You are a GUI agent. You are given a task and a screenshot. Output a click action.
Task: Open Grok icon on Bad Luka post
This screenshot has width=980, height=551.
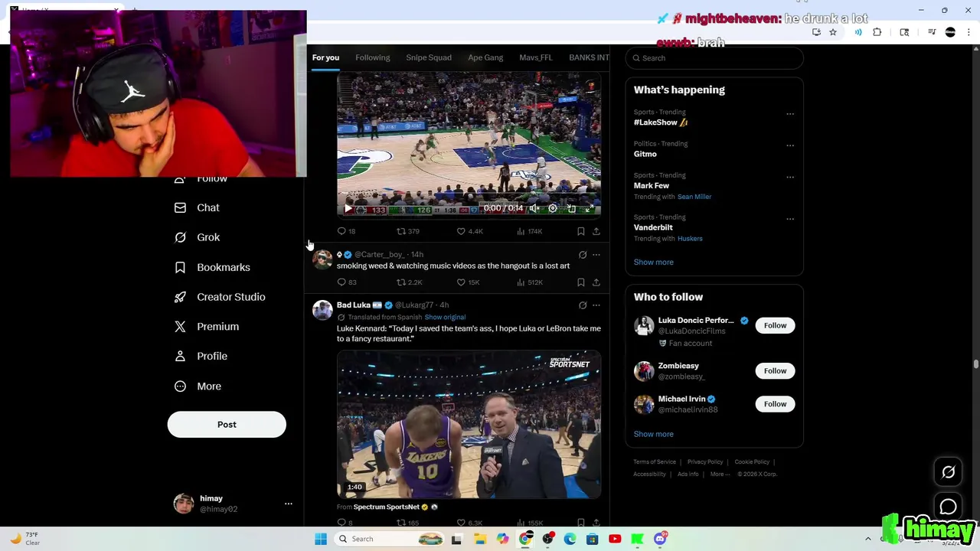(583, 305)
